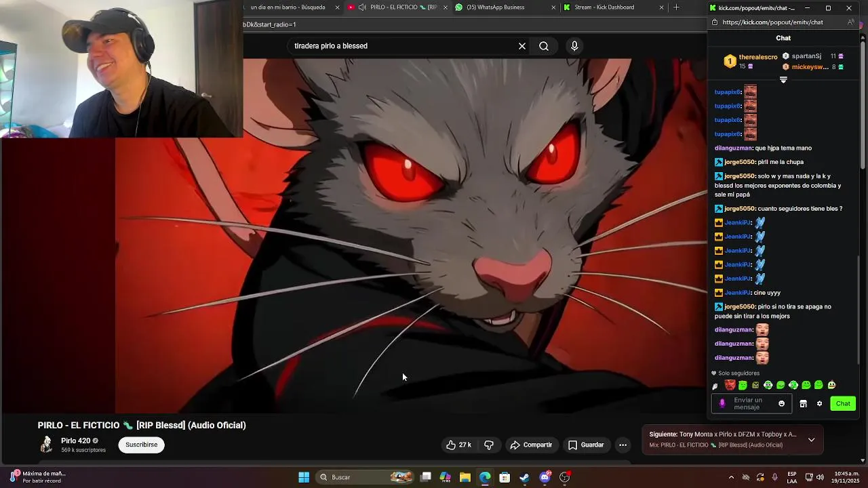Click the Guardar save button
This screenshot has height=488, width=868.
586,445
